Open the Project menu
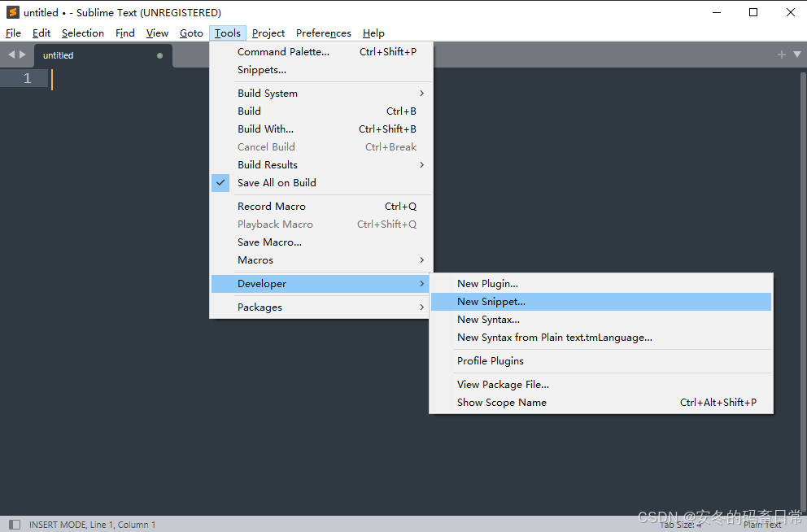This screenshot has height=532, width=807. [x=268, y=33]
